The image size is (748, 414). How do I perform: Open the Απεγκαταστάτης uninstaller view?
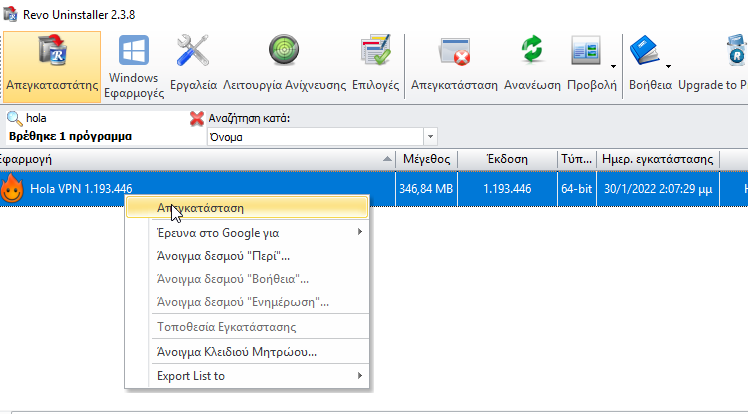(x=52, y=67)
